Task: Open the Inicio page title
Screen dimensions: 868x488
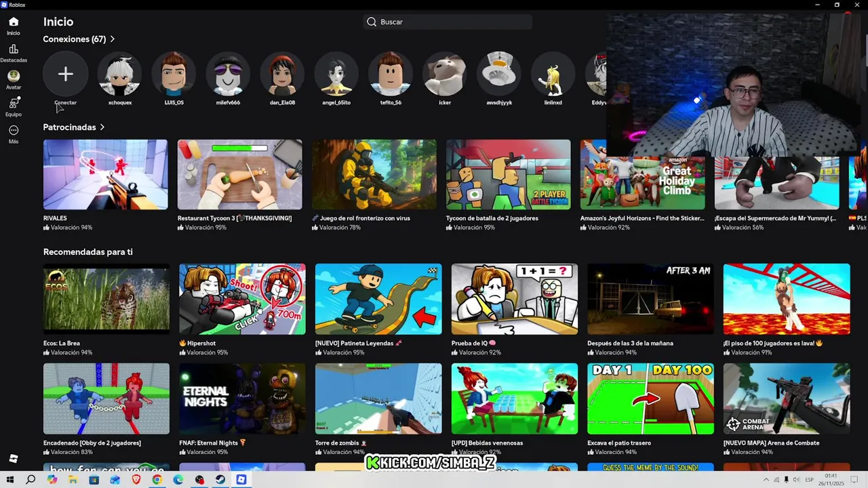Action: click(58, 22)
